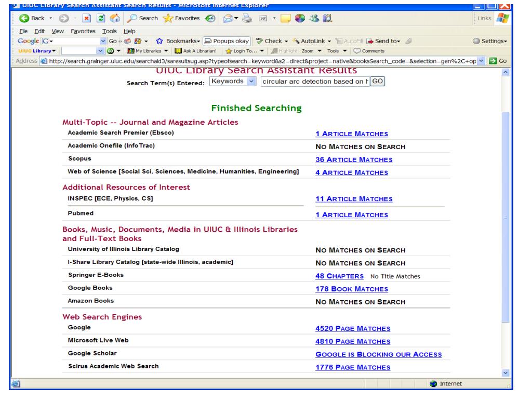Open Google Books 178 Book Matches
532x399 pixels.
click(352, 289)
